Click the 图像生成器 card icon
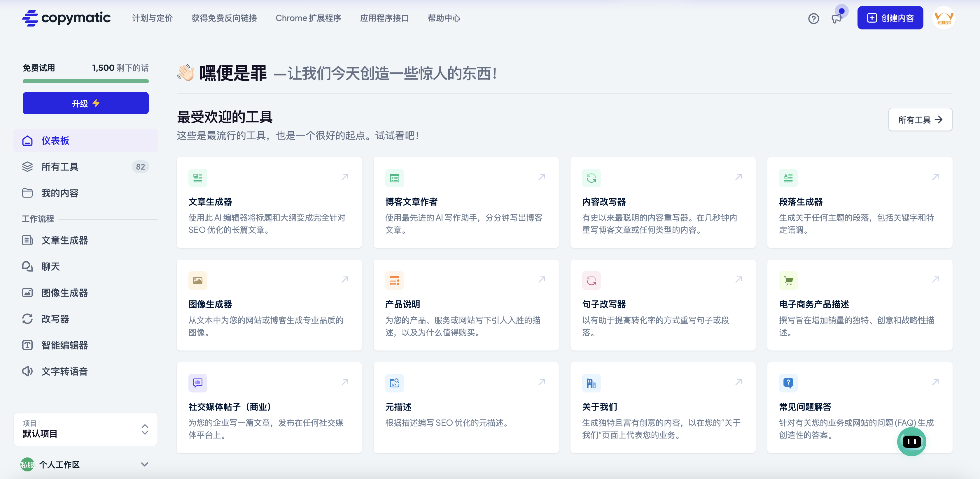The width and height of the screenshot is (980, 479). (x=197, y=281)
